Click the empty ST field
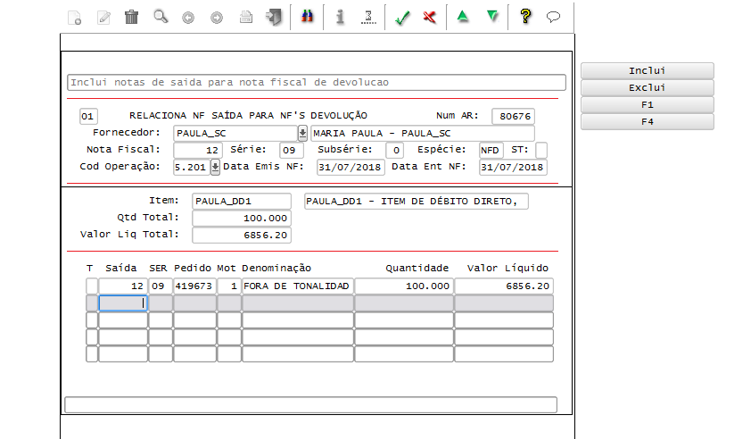Viewport: 748px width, 439px height. 541,150
